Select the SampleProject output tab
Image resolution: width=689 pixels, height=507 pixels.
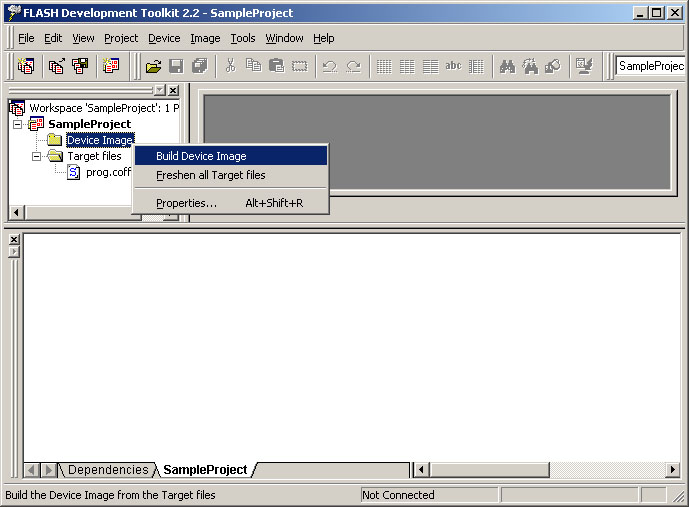pos(205,470)
